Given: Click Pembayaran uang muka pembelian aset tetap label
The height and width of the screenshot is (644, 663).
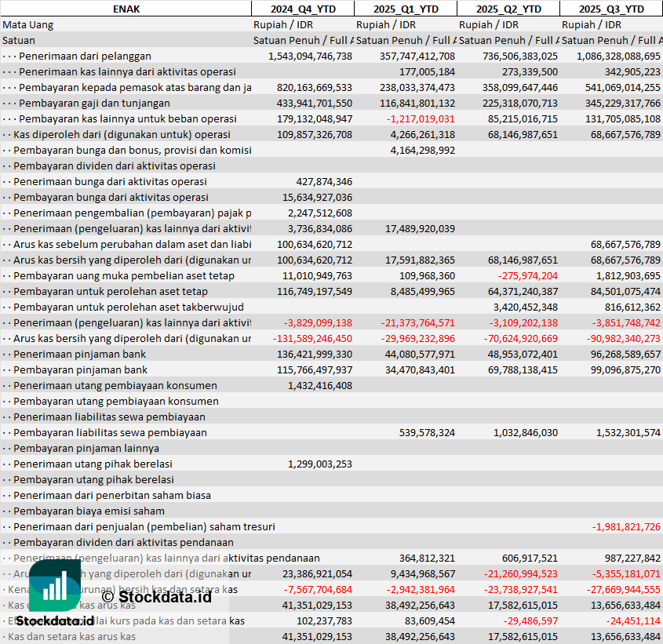Looking at the screenshot, I should (124, 275).
